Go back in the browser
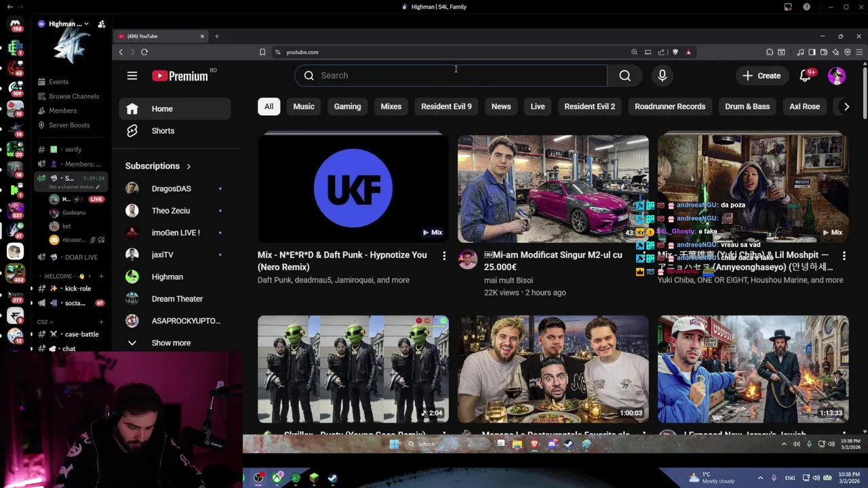Image resolution: width=868 pixels, height=488 pixels. point(121,52)
